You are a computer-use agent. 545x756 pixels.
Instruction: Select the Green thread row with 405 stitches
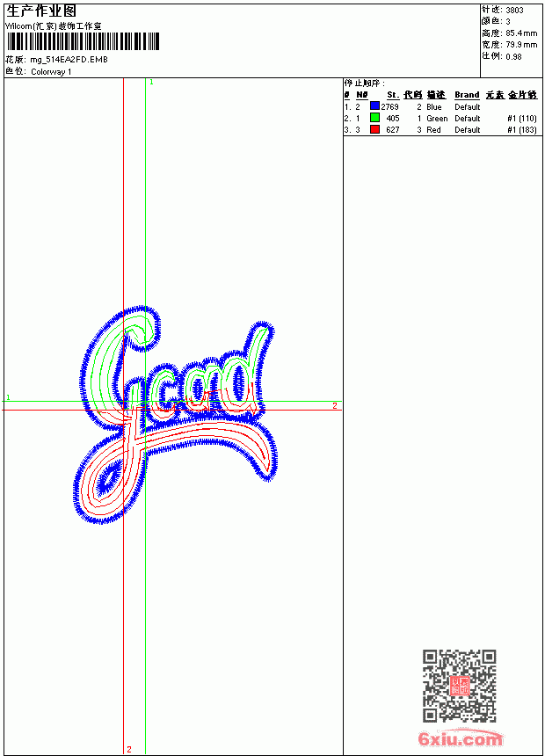pyautogui.click(x=440, y=118)
